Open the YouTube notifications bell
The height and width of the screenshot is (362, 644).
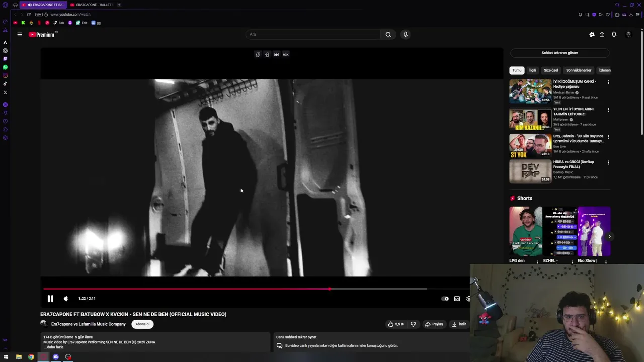click(x=614, y=35)
